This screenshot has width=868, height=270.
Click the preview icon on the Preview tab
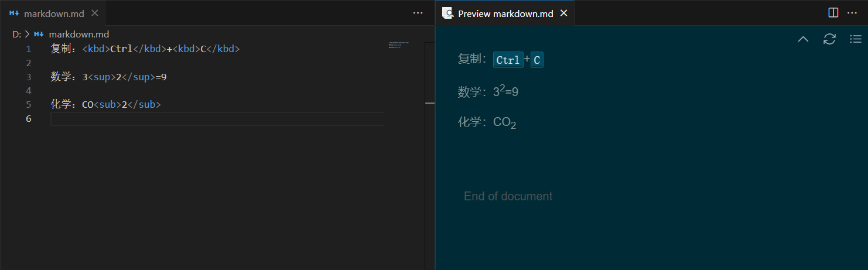tap(448, 13)
